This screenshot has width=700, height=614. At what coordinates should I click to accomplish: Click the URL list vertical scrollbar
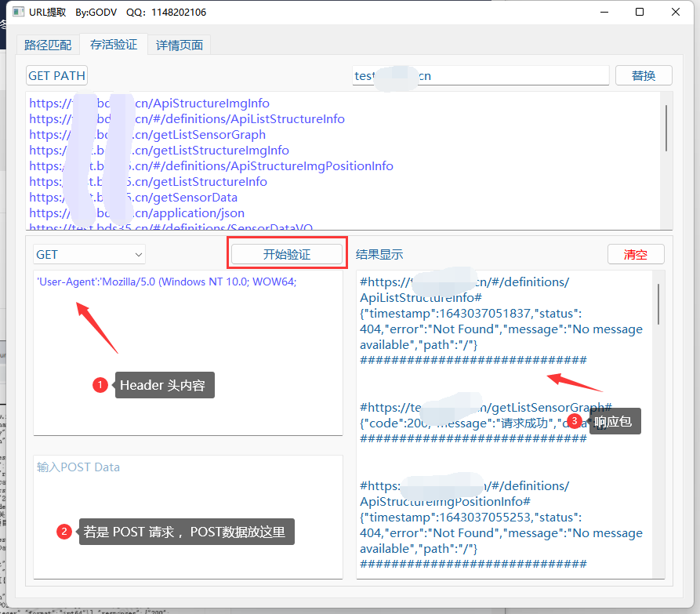[x=666, y=128]
